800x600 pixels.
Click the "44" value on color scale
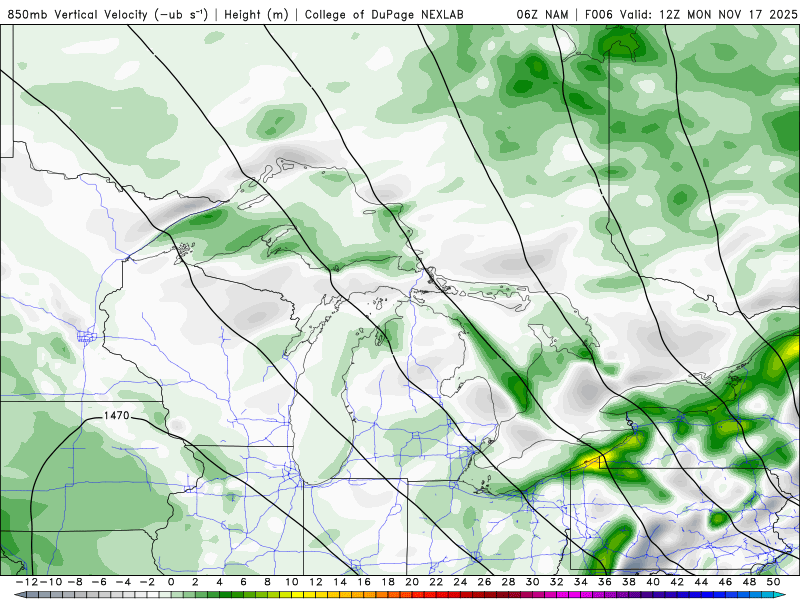[x=702, y=582]
